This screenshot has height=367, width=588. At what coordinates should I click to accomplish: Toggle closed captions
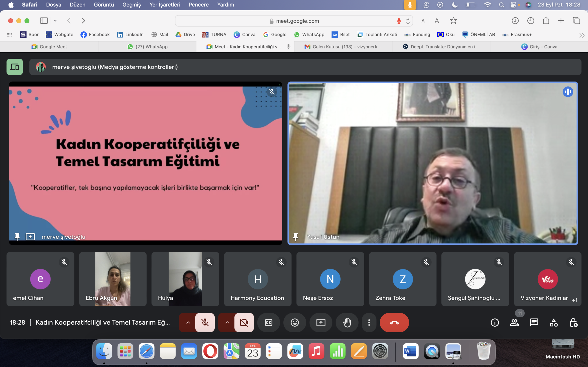(x=269, y=323)
